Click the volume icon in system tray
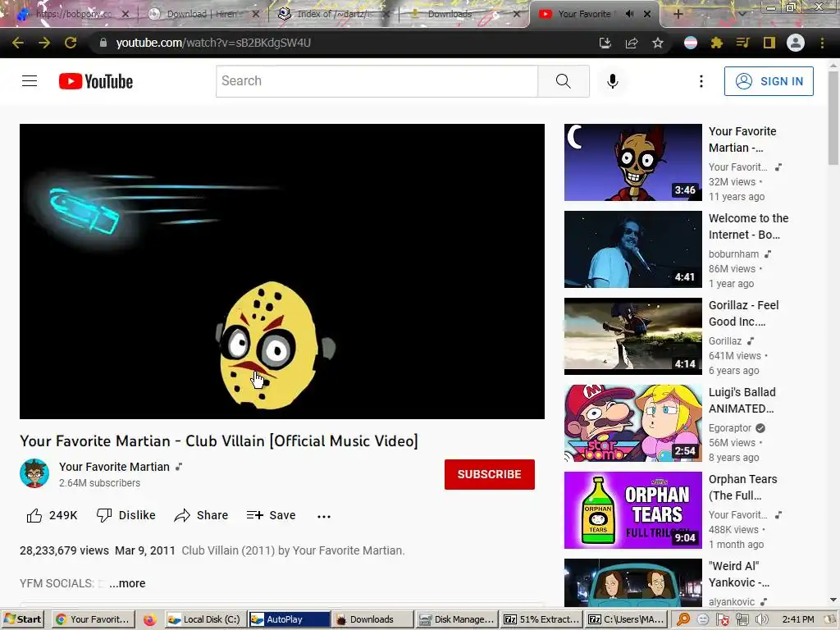This screenshot has width=840, height=630. tap(761, 620)
